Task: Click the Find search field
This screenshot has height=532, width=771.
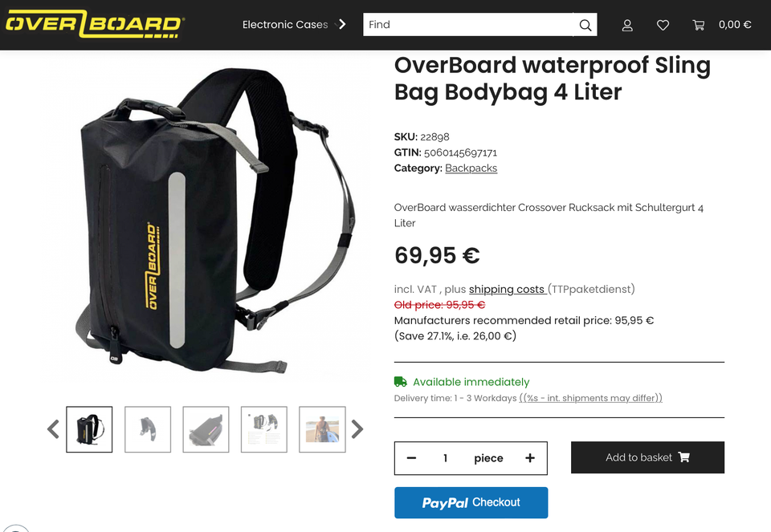Action: tap(468, 25)
